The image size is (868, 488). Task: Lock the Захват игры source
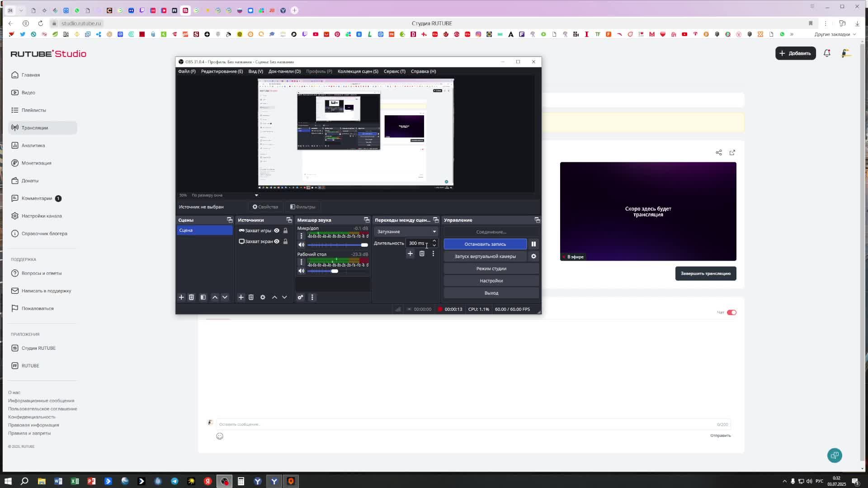tap(285, 230)
